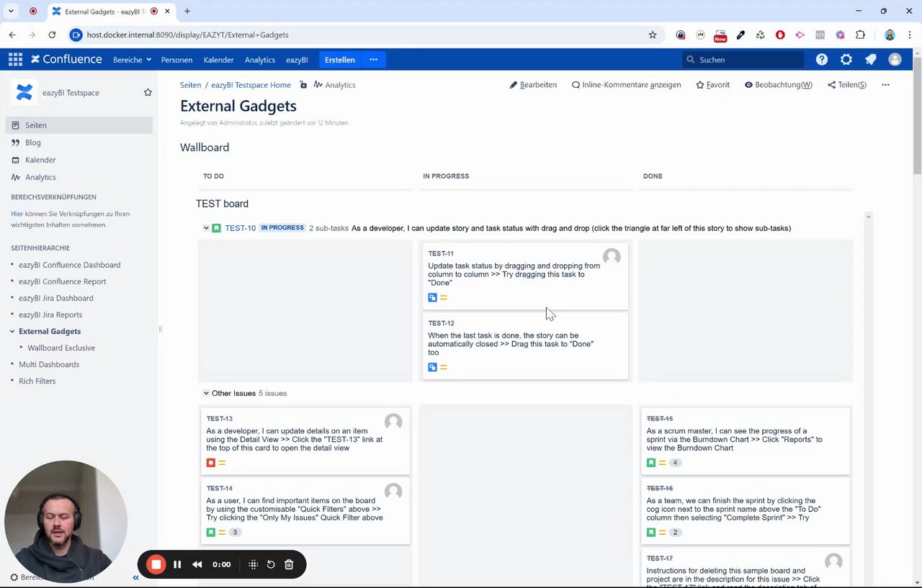
Task: Open the TEST-10 issue link
Action: point(240,228)
